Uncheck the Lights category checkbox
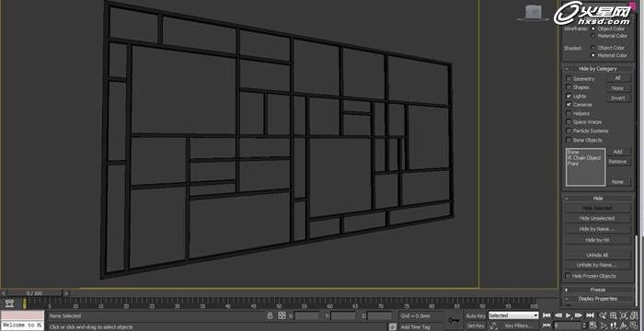The width and height of the screenshot is (644, 331). [x=569, y=96]
